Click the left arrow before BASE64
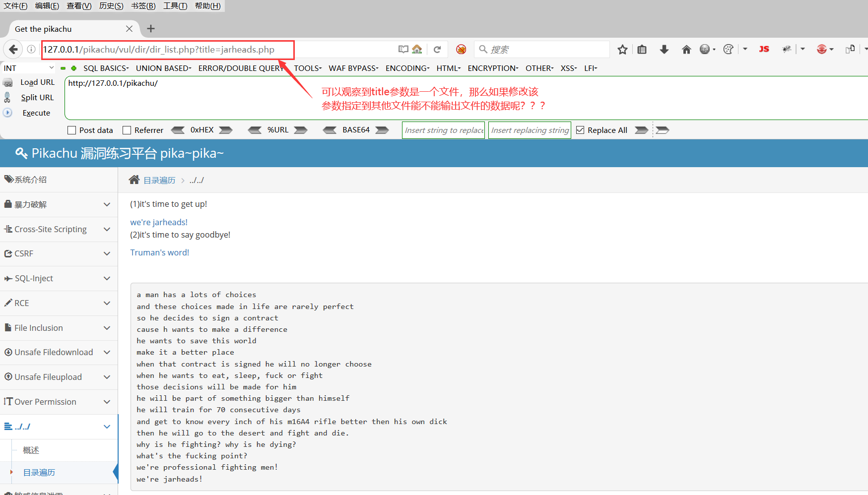The height and width of the screenshot is (495, 868). tap(330, 130)
